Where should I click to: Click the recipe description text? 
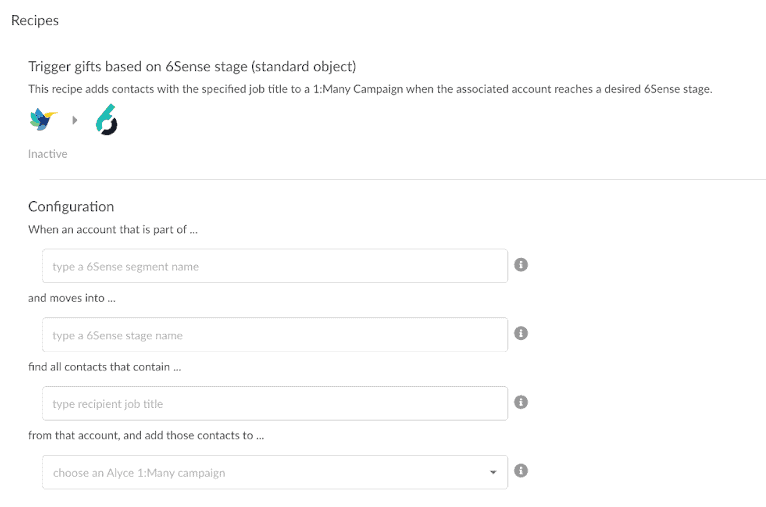[369, 89]
